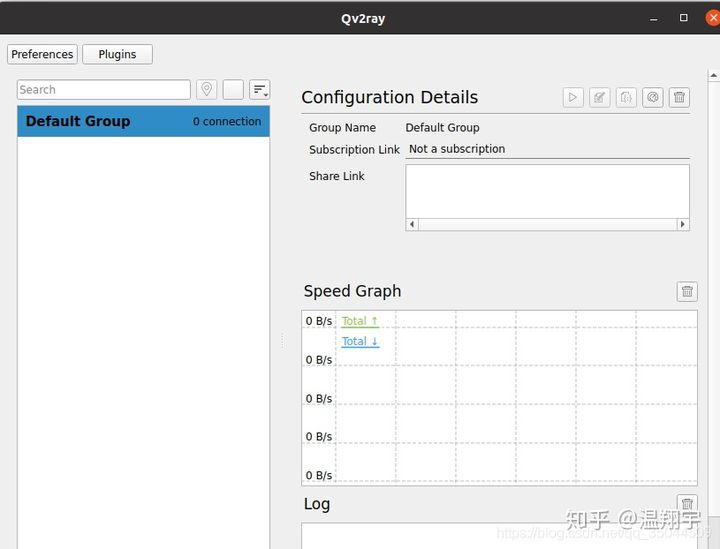Open the sort connections menu
Viewport: 720px width, 549px height.
coord(259,89)
